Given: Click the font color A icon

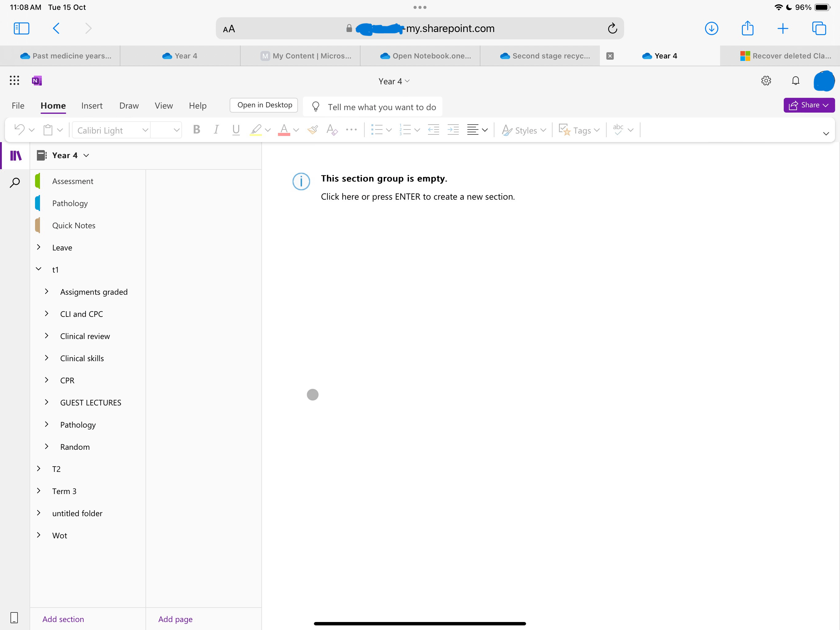Looking at the screenshot, I should tap(284, 130).
